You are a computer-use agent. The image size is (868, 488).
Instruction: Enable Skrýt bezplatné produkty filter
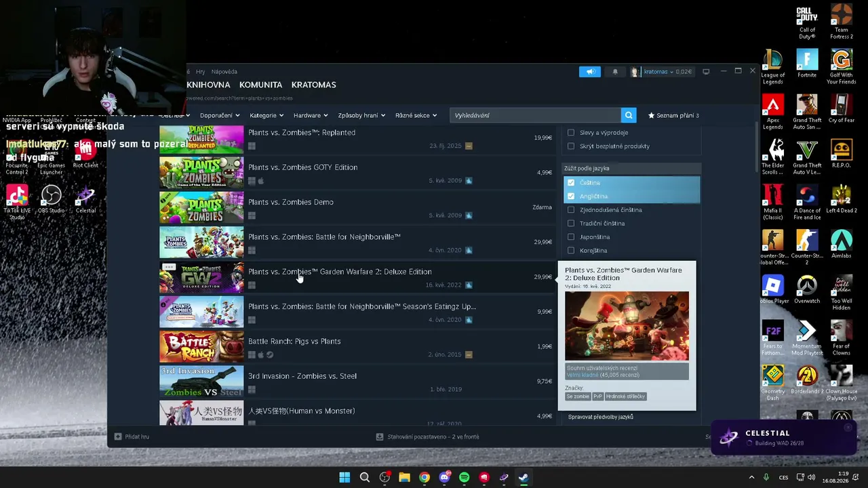tap(571, 146)
